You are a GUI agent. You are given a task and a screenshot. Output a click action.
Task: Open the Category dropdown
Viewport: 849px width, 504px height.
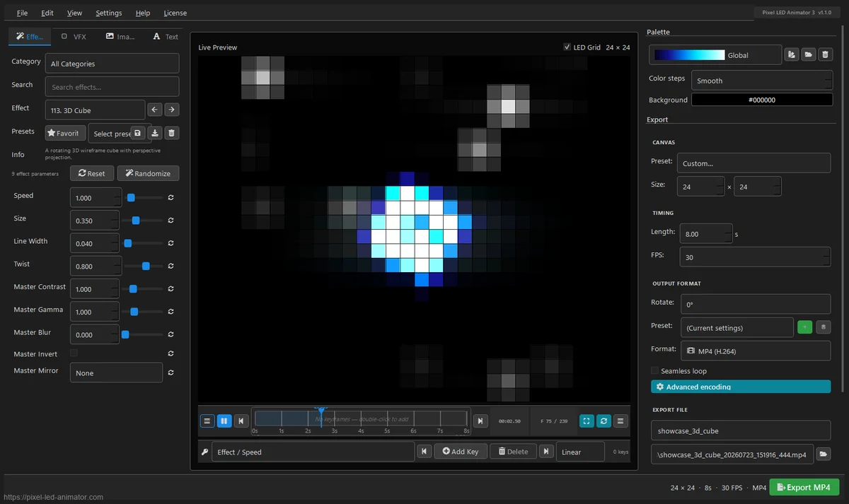[112, 63]
